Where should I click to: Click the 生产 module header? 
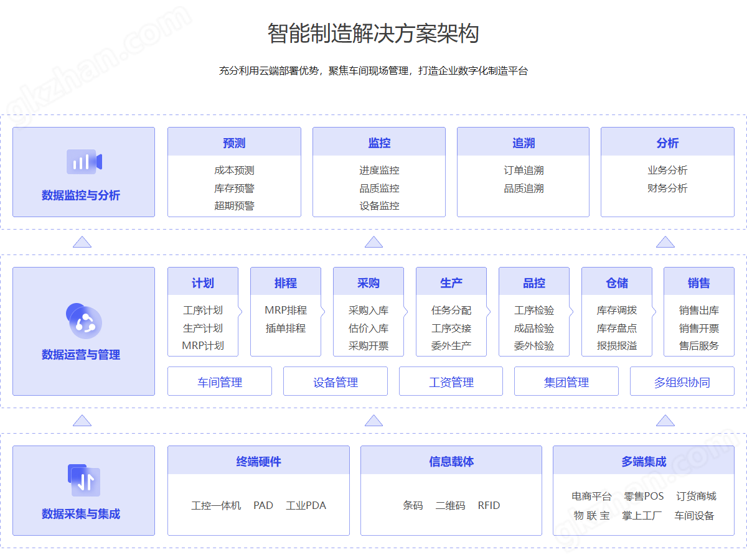click(450, 281)
